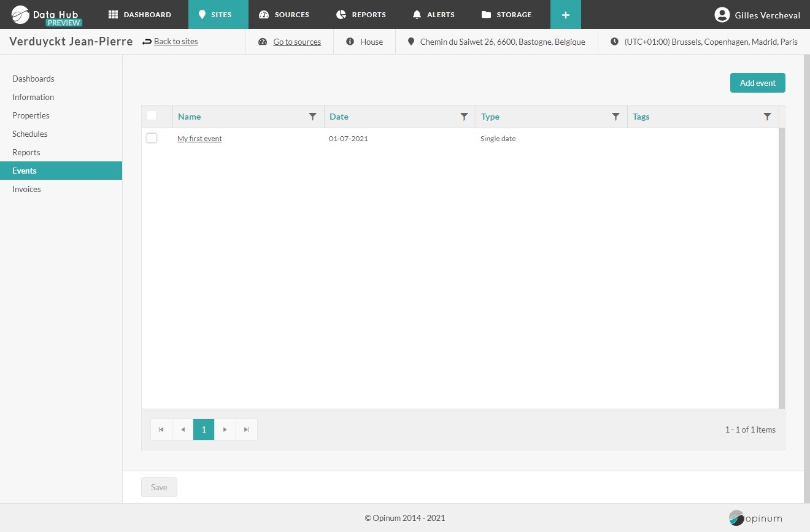Go to the last page arrow
The image size is (810, 532).
tap(246, 430)
